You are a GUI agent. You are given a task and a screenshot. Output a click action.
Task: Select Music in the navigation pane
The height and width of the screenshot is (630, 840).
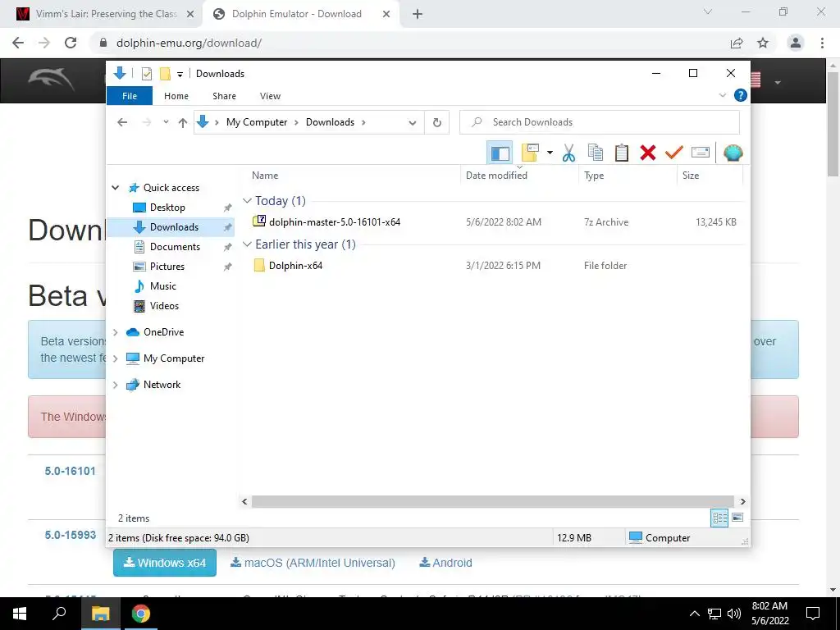click(x=162, y=286)
